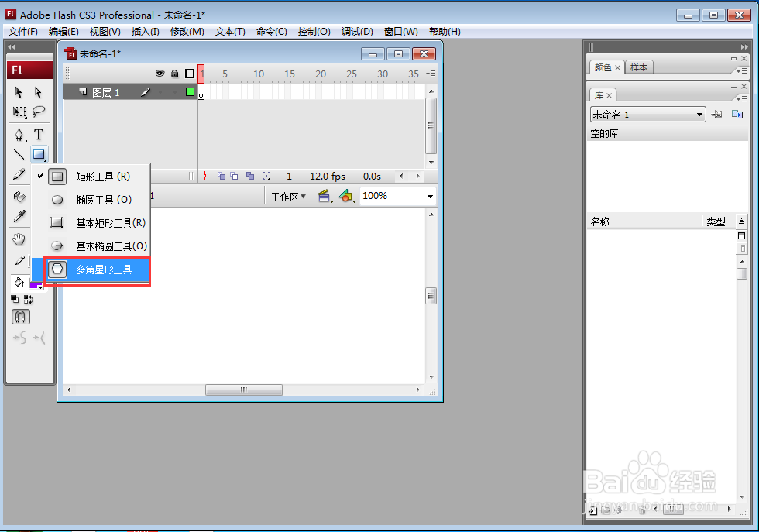759x532 pixels.
Task: Enable Edit Multiple Frames
Action: (x=250, y=177)
